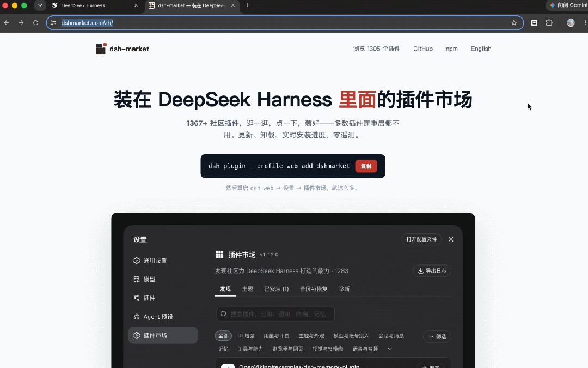Close the DeepSeek Harness tab
588x368 pixels.
(x=136, y=5)
